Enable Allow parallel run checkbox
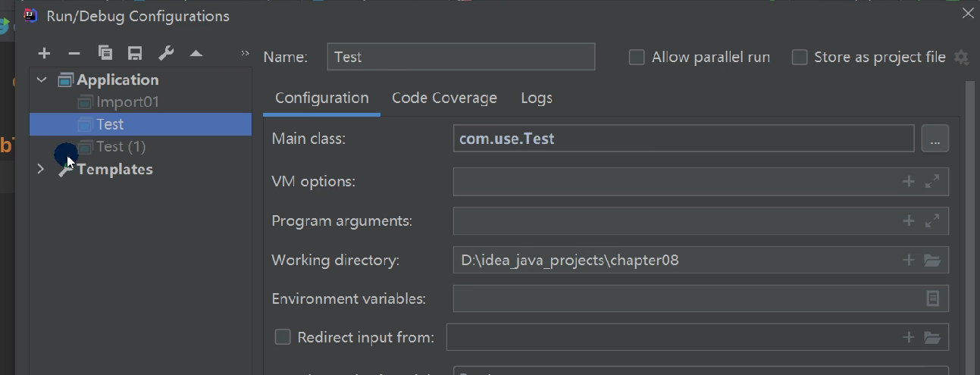 [637, 58]
